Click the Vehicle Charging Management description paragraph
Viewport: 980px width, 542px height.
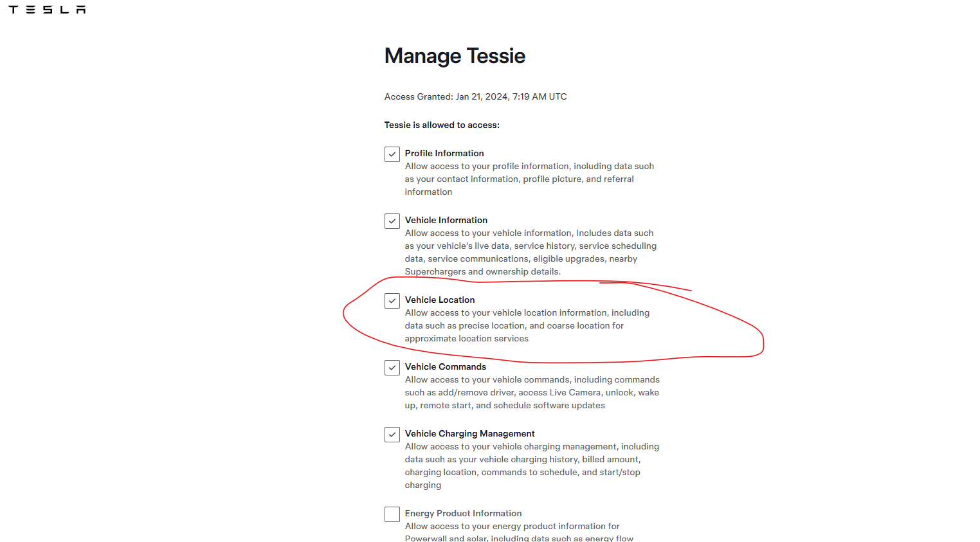532,465
